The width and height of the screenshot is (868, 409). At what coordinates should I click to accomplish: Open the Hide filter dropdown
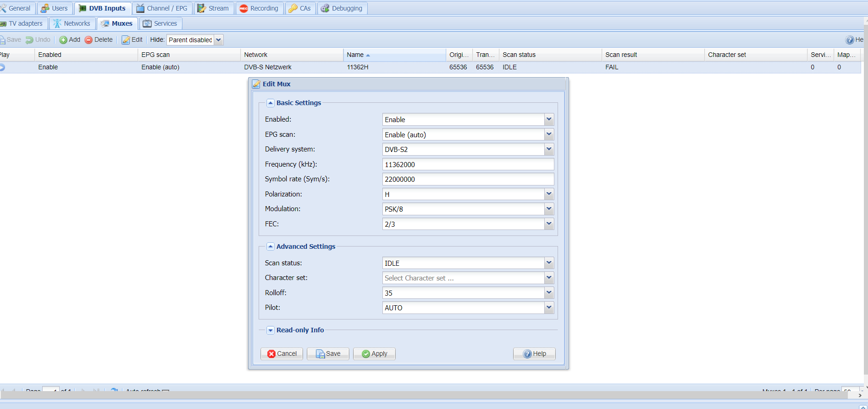point(219,40)
